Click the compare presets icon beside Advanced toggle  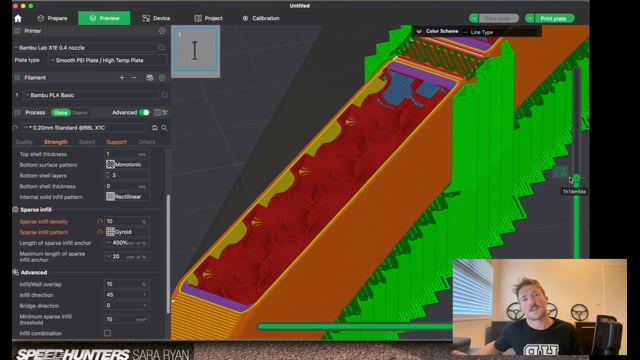[158, 113]
